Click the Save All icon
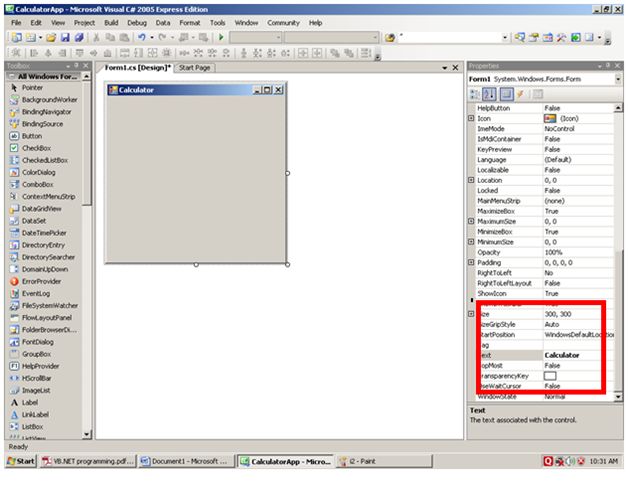 pyautogui.click(x=79, y=37)
